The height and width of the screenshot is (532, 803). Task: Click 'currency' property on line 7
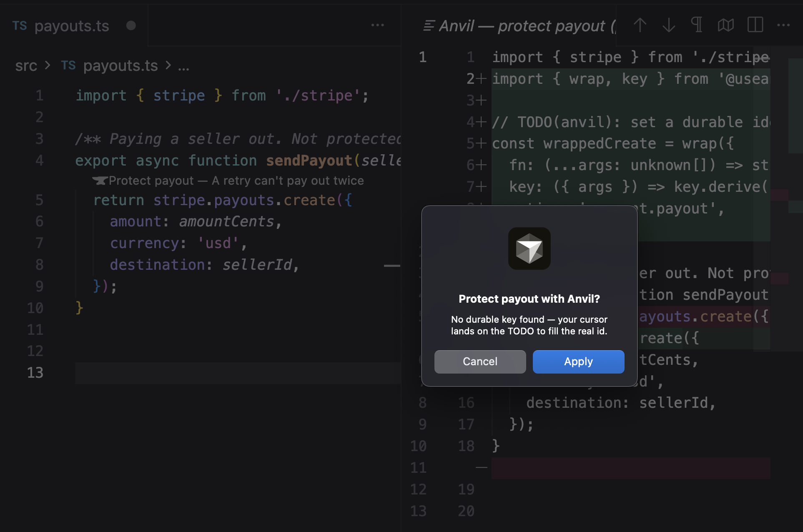145,243
